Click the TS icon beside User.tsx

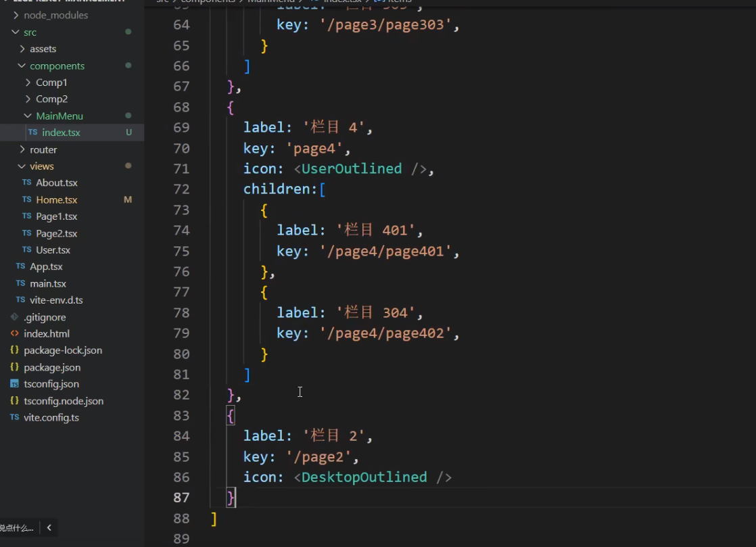click(27, 249)
